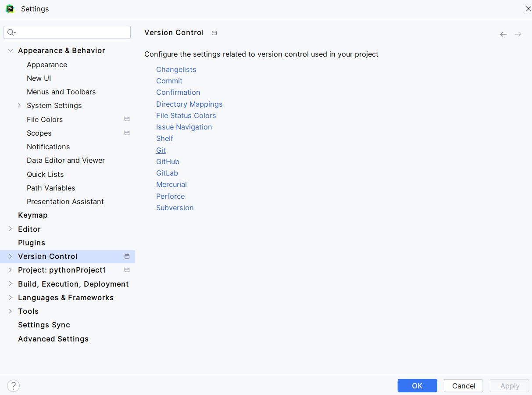Image resolution: width=532 pixels, height=395 pixels.
Task: Click project-level icon beside File Colors
Action: point(127,119)
